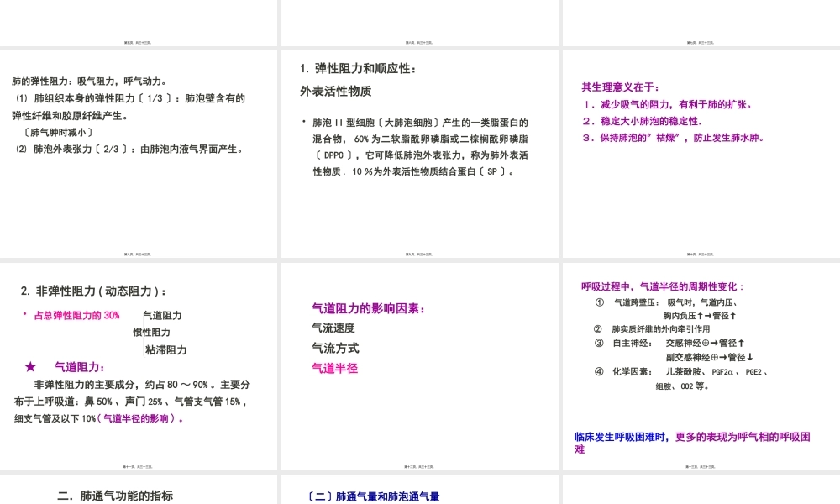Open the slide titled '其生理意义在于'
The width and height of the screenshot is (840, 504).
click(701, 155)
